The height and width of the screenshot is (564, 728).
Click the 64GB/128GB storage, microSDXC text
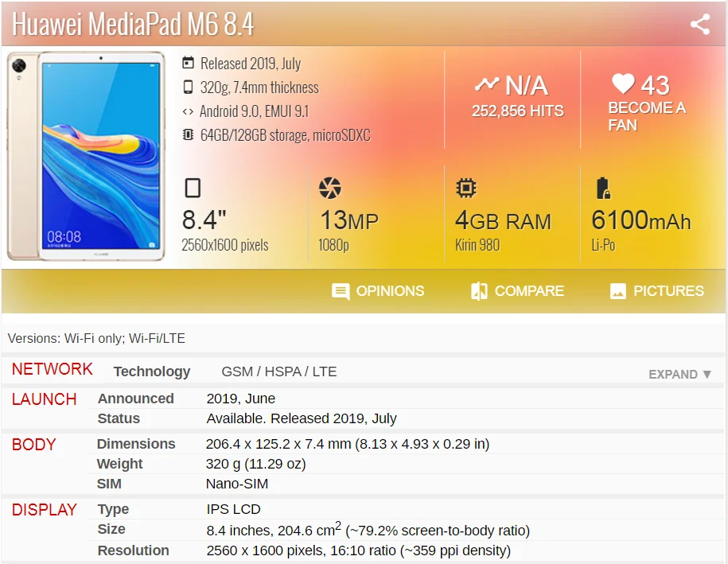coord(286,135)
